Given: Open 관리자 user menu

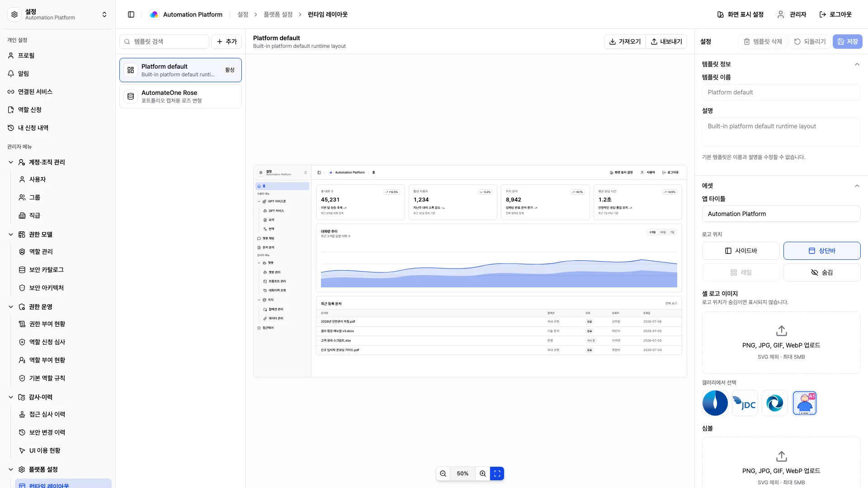Looking at the screenshot, I should pos(792,14).
